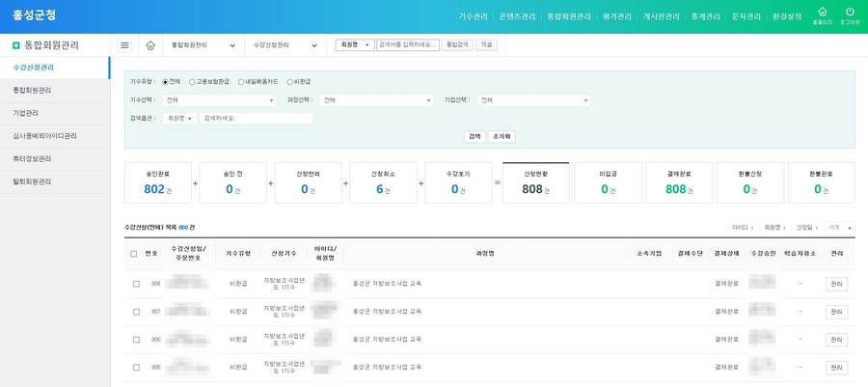The width and height of the screenshot is (868, 387).
Task: Open the top 회원명 search type dropdown
Action: pyautogui.click(x=355, y=44)
